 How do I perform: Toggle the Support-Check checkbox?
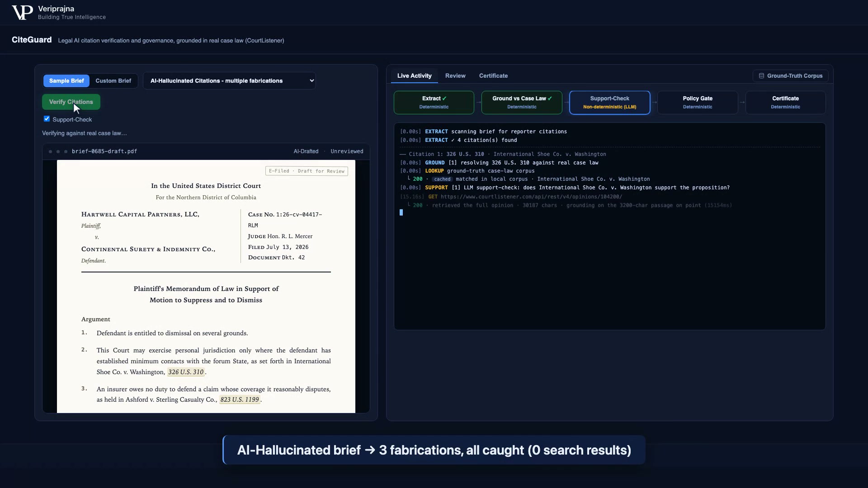[x=47, y=119]
